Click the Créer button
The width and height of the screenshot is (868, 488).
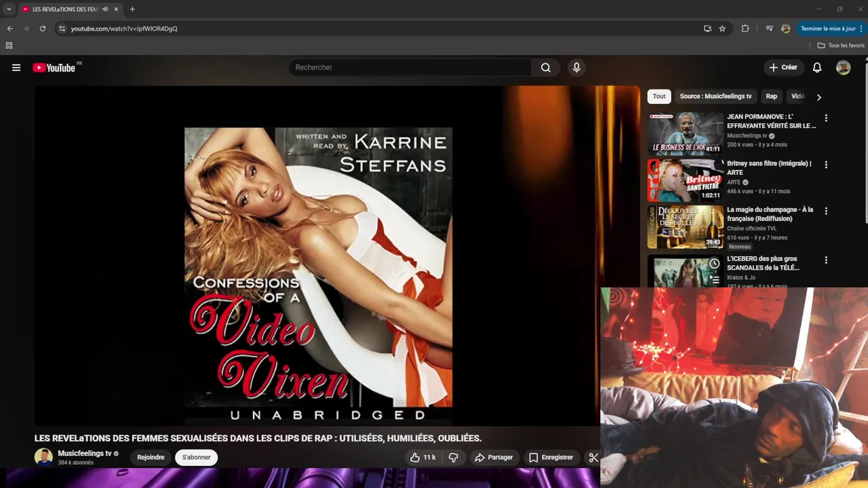pos(783,67)
